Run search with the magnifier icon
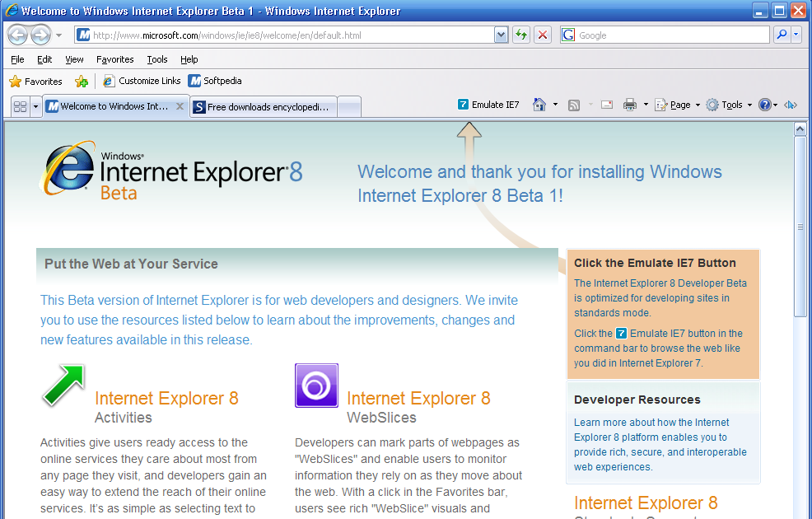The width and height of the screenshot is (812, 519). point(782,35)
